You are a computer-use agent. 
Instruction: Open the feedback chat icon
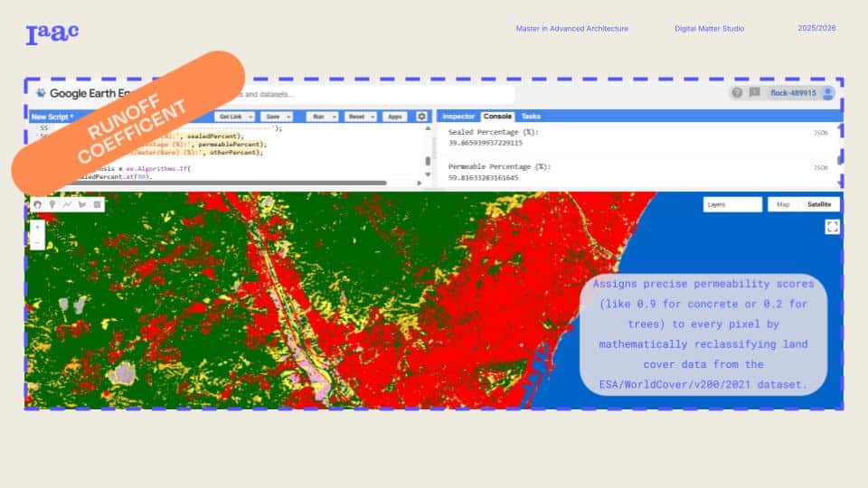point(754,93)
